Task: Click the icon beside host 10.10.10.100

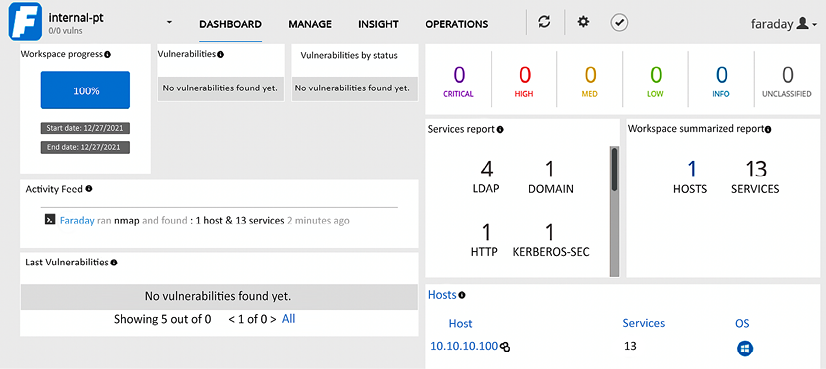Action: [x=505, y=347]
